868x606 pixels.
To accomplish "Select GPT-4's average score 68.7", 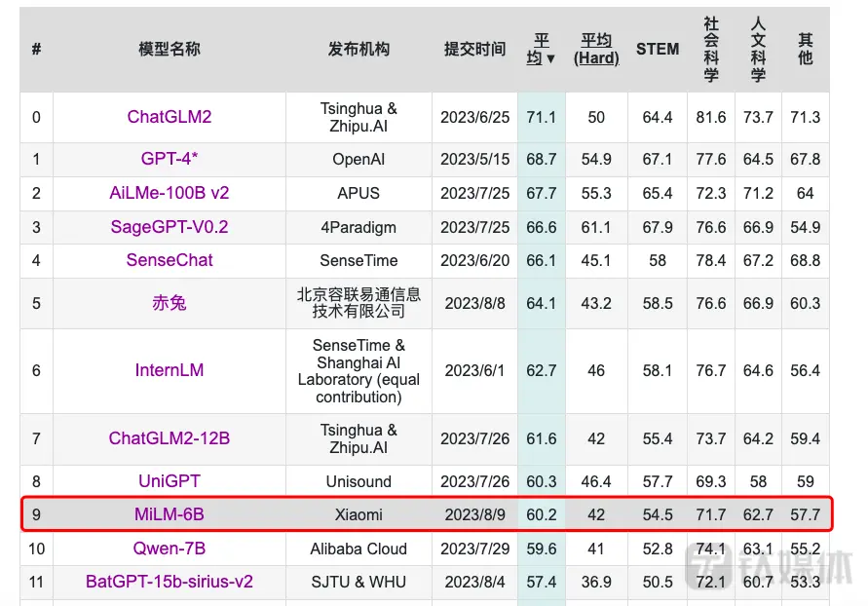I will [541, 160].
